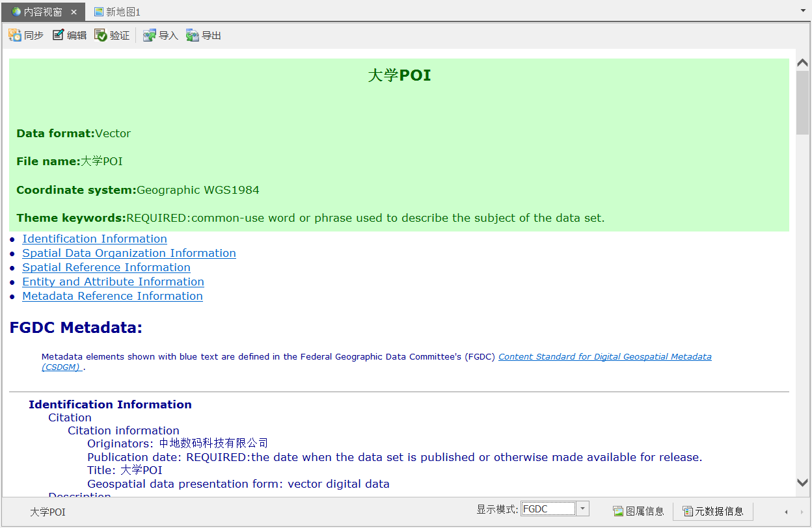Open the tab list dropdown at top right
Image resolution: width=812 pixels, height=528 pixels.
point(803,11)
